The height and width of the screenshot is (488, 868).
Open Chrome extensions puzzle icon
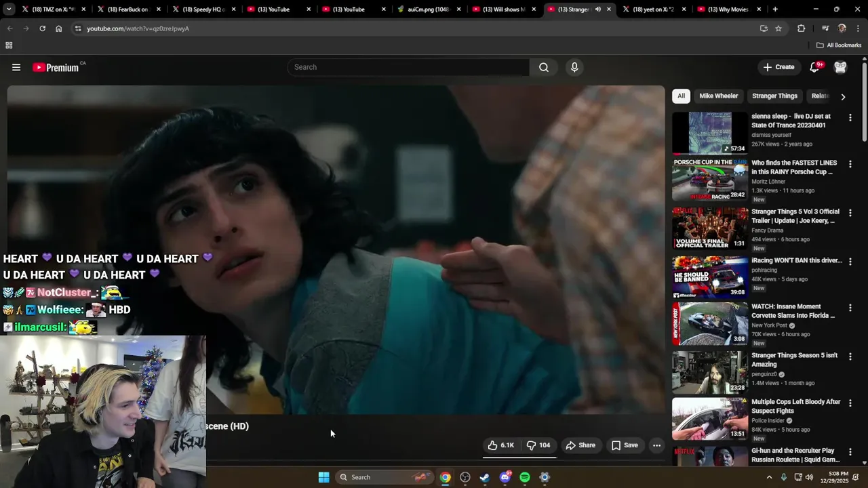click(x=801, y=28)
